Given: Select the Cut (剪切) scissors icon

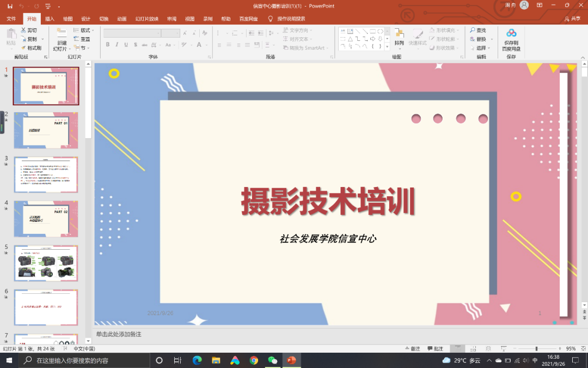Looking at the screenshot, I should click(23, 31).
